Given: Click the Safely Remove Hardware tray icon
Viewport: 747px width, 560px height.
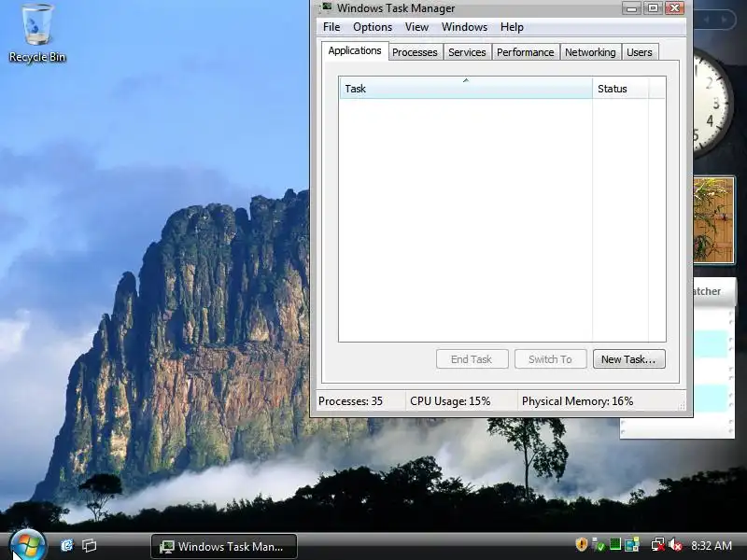Looking at the screenshot, I should point(599,544).
